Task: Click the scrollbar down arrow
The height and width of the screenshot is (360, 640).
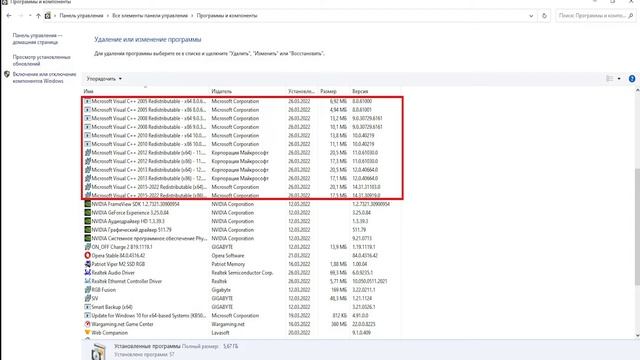Action: pyautogui.click(x=637, y=336)
